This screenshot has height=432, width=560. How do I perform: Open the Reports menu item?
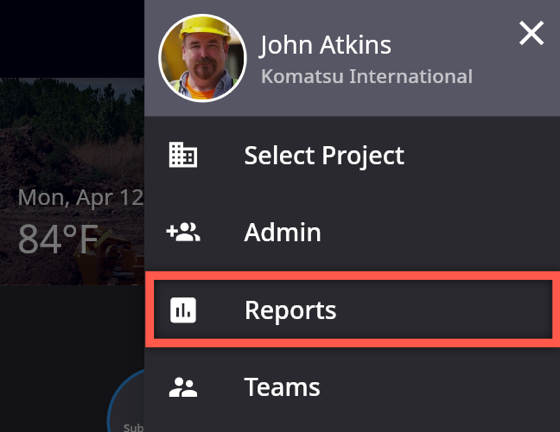pyautogui.click(x=353, y=309)
